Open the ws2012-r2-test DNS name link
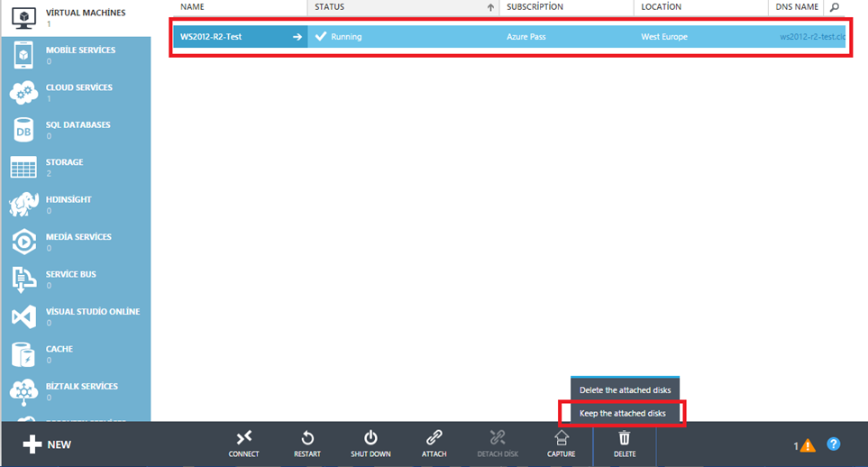 [812, 37]
